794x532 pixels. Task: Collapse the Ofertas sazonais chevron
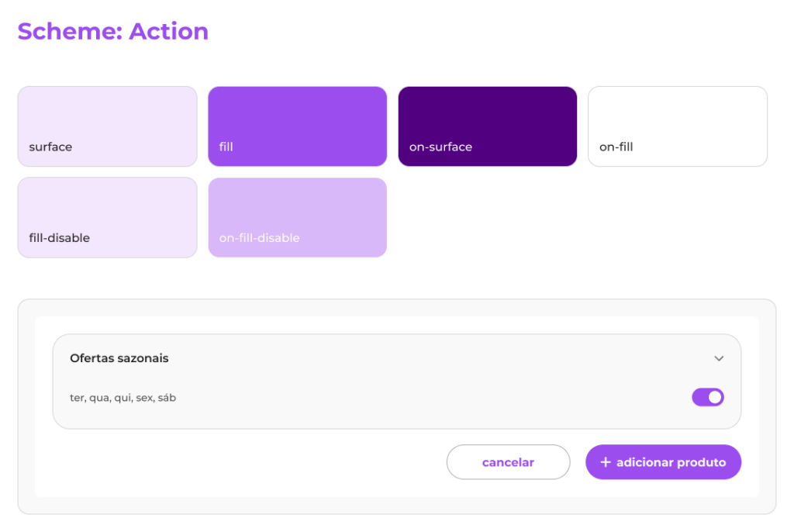[x=719, y=358]
